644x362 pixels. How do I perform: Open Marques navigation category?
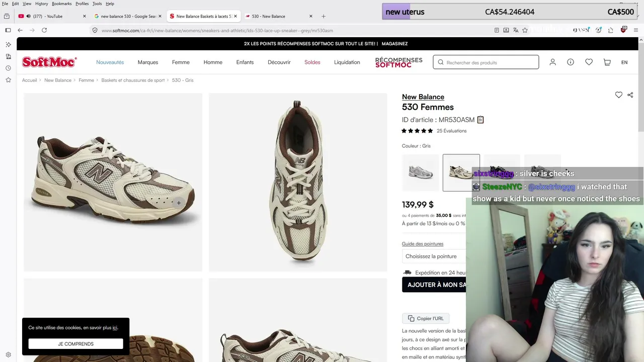[x=148, y=62]
